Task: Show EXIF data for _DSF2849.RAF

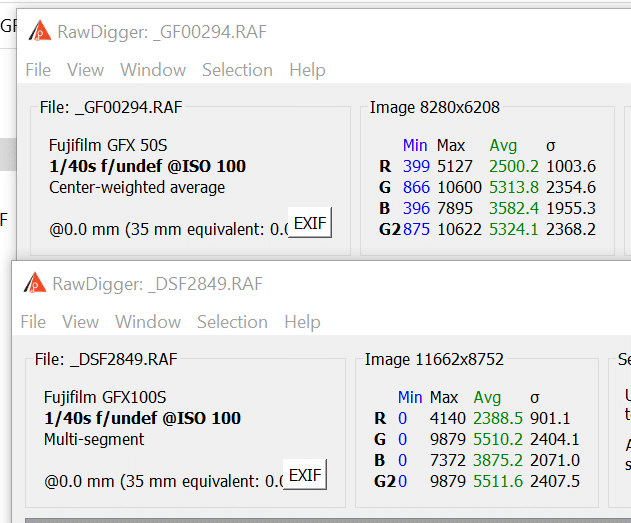Action: (x=305, y=475)
